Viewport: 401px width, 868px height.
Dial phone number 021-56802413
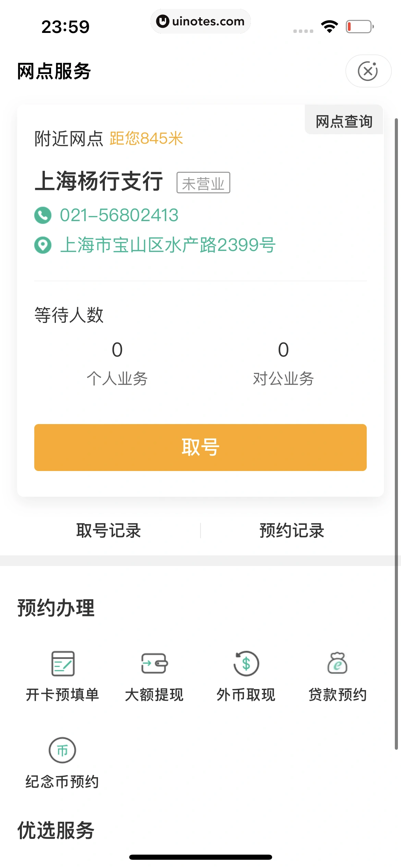(119, 215)
